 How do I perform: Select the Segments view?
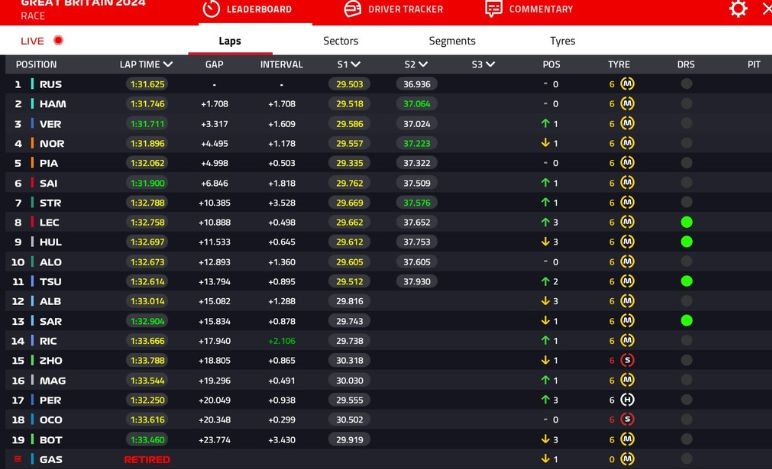452,41
